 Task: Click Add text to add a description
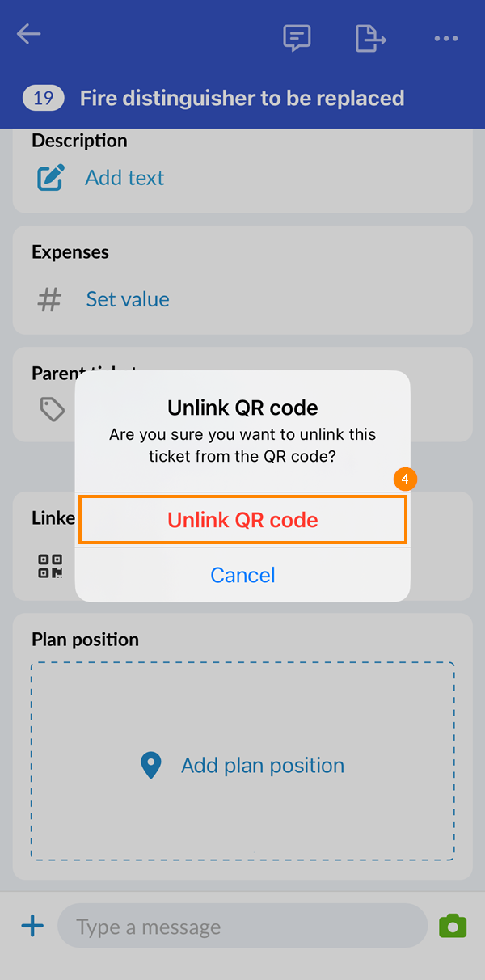(x=124, y=177)
